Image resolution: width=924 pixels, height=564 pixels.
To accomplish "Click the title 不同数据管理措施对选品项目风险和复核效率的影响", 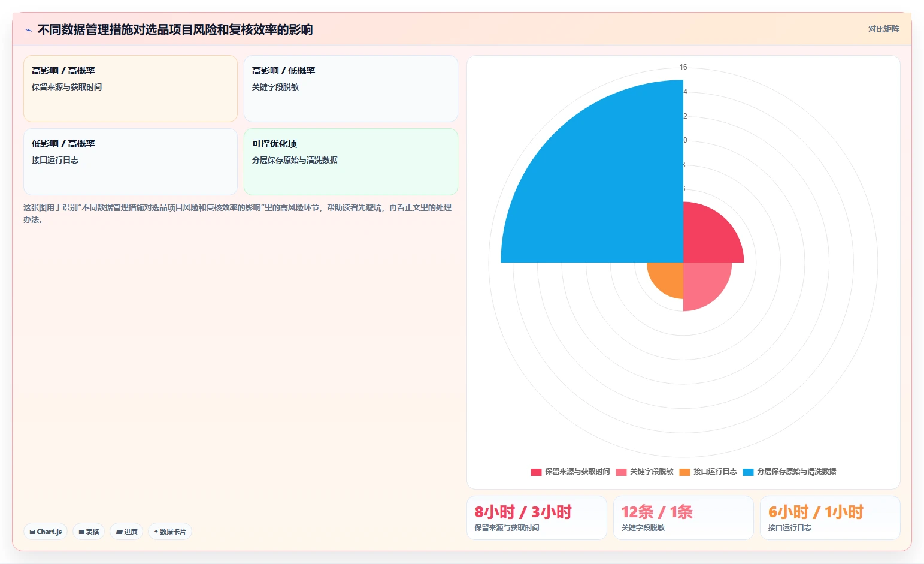I will 175,29.
